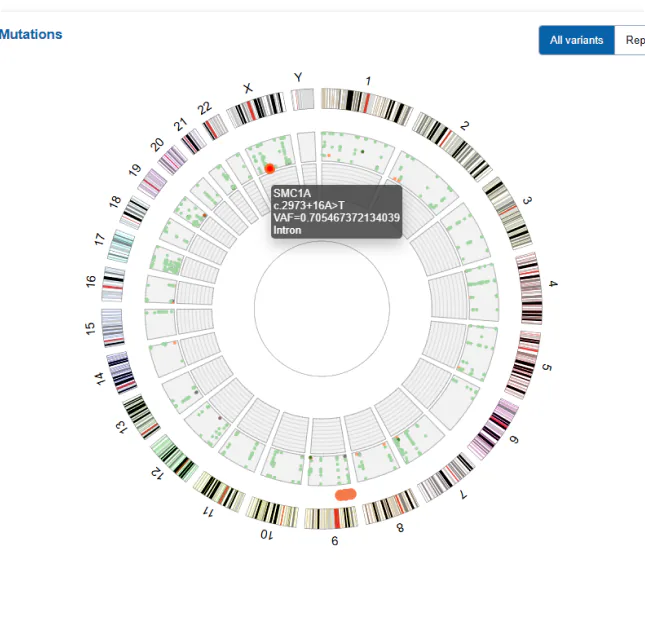
Task: Click the empty center circle of plot
Action: point(322,309)
